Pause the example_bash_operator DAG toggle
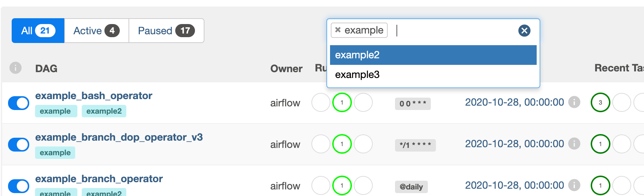The width and height of the screenshot is (644, 196). click(x=19, y=103)
